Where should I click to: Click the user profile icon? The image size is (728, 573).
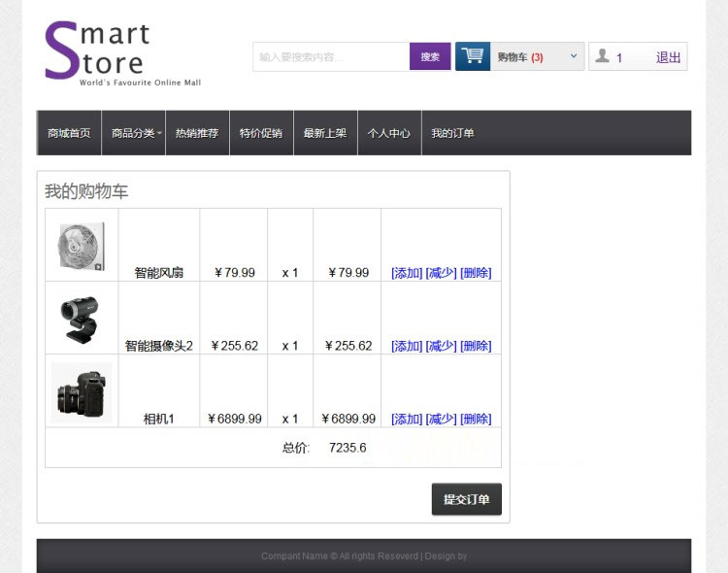tap(603, 56)
